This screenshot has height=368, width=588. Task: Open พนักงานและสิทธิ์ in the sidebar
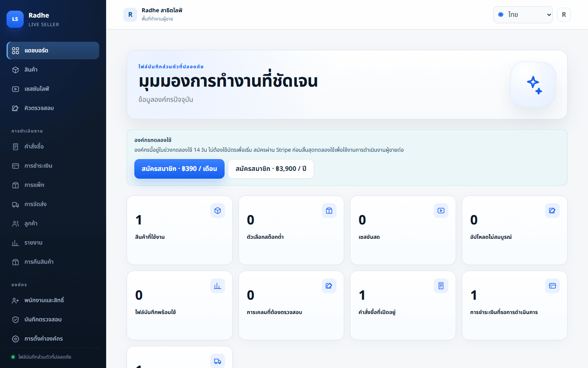point(53,300)
